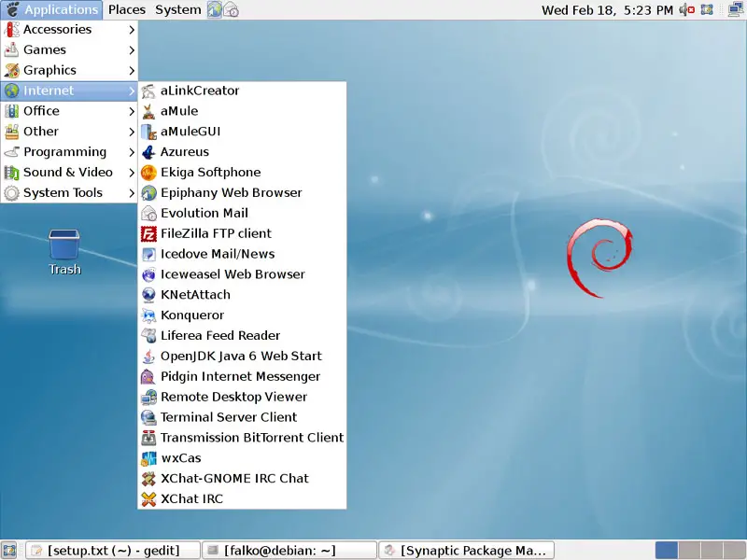The width and height of the screenshot is (747, 560).
Task: Click the aLinkCreator icon in Internet submenu
Action: (x=148, y=91)
